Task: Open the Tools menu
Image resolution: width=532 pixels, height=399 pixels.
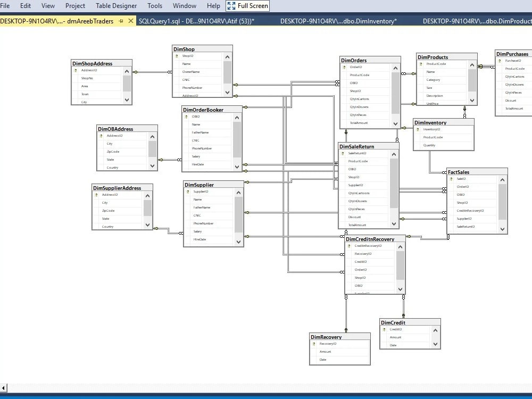Action: coord(155,6)
